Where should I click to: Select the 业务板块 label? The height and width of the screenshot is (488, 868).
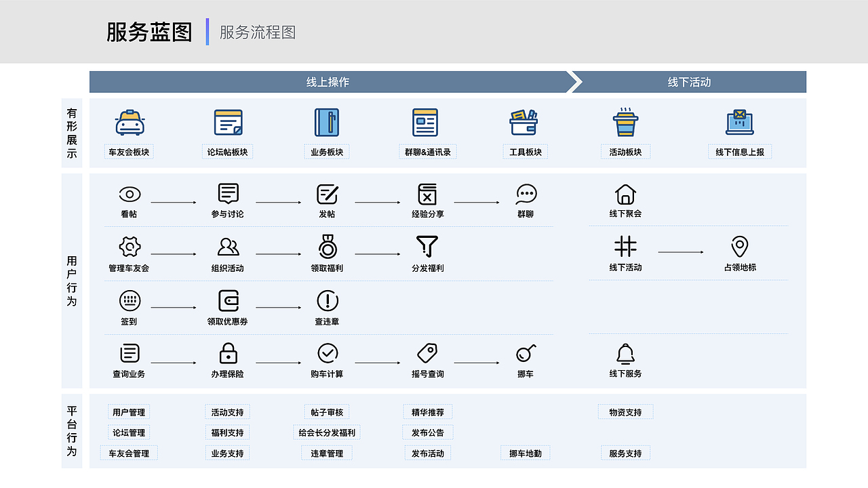[x=327, y=152]
